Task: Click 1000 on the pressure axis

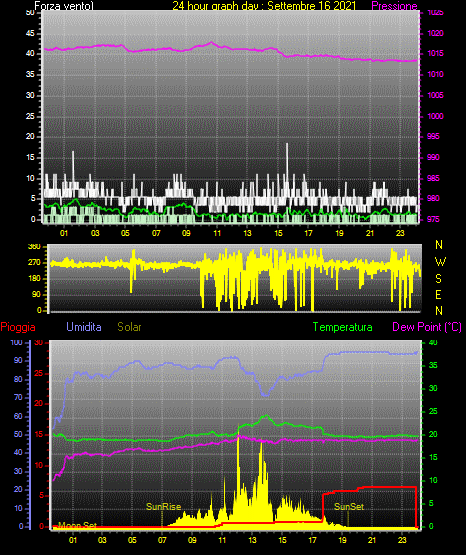Action: 435,116
